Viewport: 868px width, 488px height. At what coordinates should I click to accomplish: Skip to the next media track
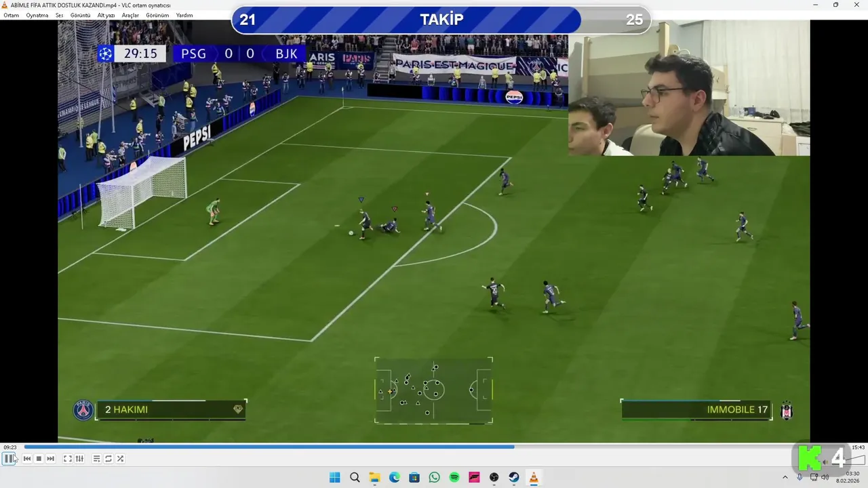[50, 459]
